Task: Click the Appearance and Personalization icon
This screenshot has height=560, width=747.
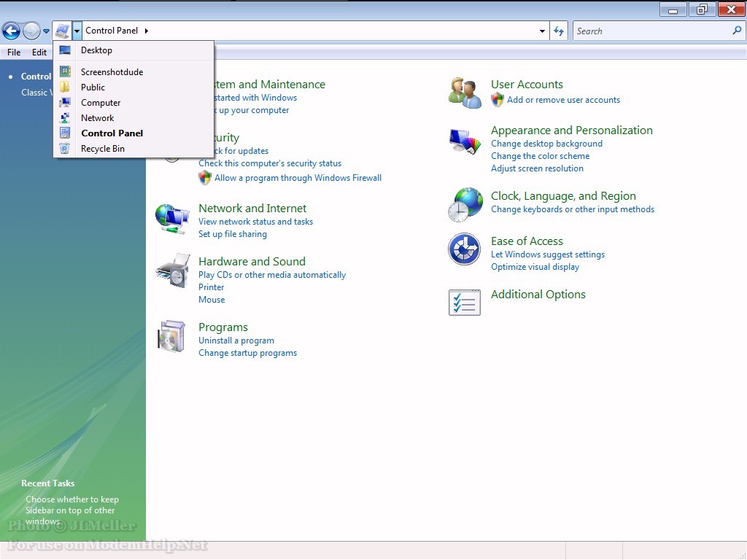Action: pyautogui.click(x=465, y=141)
